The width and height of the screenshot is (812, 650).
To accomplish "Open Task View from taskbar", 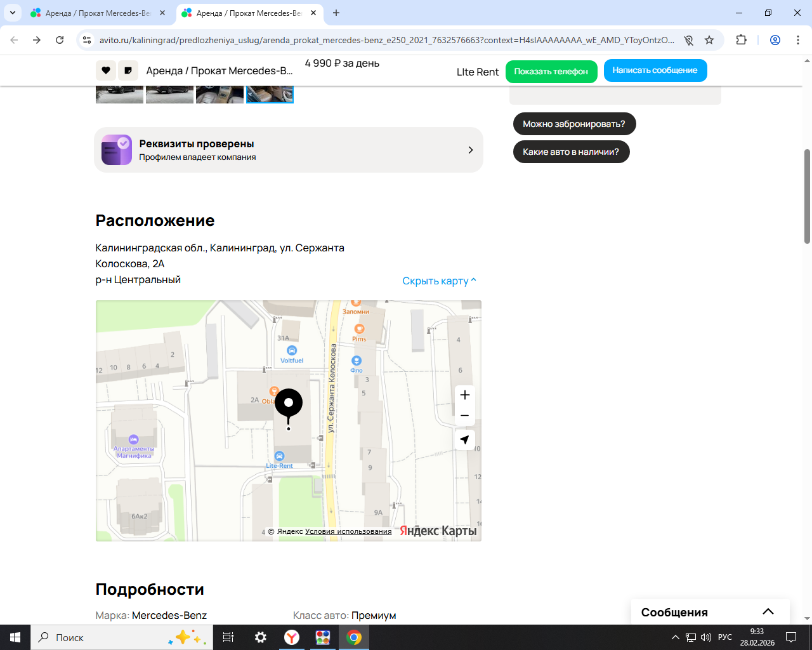I will point(228,637).
